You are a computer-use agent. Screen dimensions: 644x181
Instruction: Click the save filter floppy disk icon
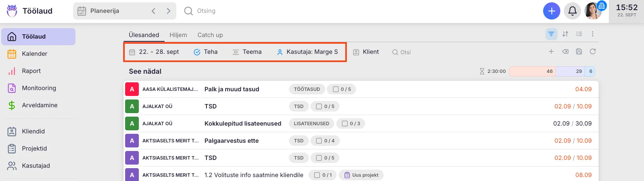point(579,51)
